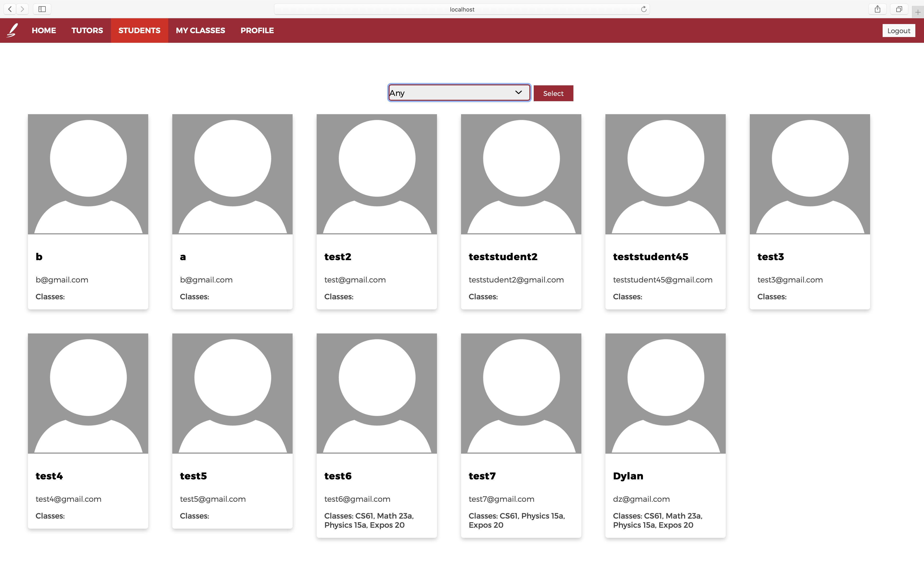Show all tabs overview icon

(x=899, y=9)
